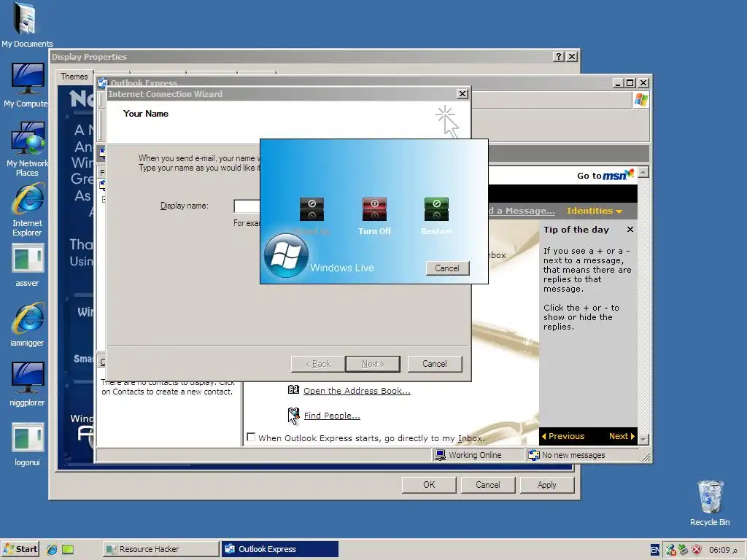This screenshot has width=747, height=560.
Task: Select My Network Places desktop icon
Action: coord(27,149)
